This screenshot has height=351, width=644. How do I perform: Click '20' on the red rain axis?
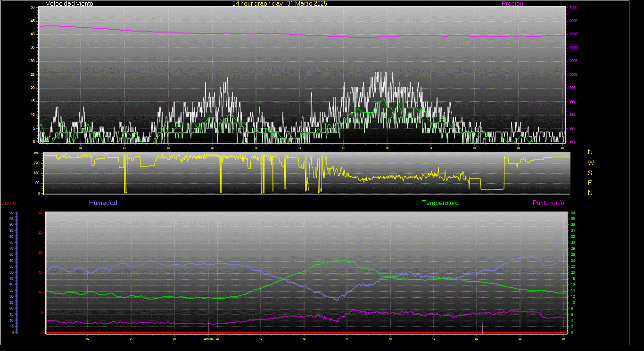40,253
